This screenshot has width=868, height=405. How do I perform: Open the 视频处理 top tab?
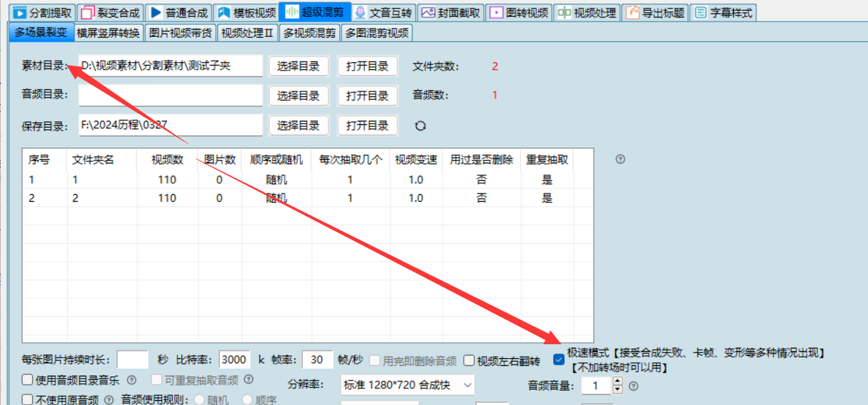(x=587, y=13)
